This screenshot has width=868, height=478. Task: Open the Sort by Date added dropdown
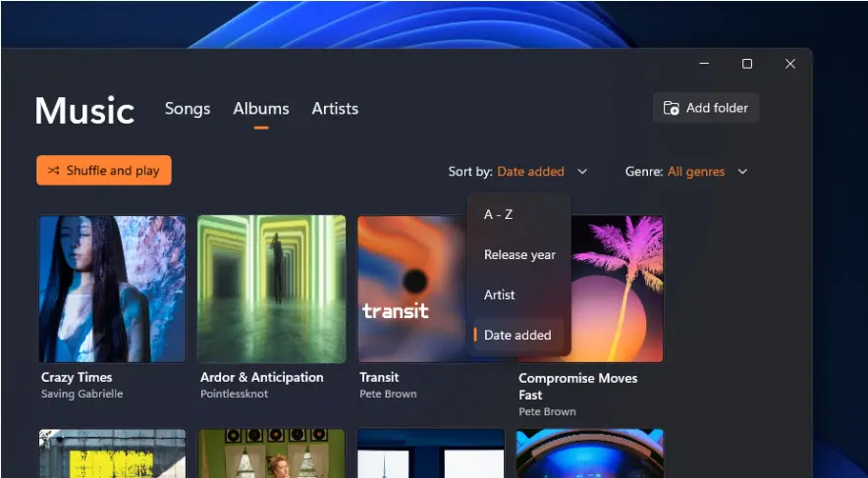click(x=518, y=172)
